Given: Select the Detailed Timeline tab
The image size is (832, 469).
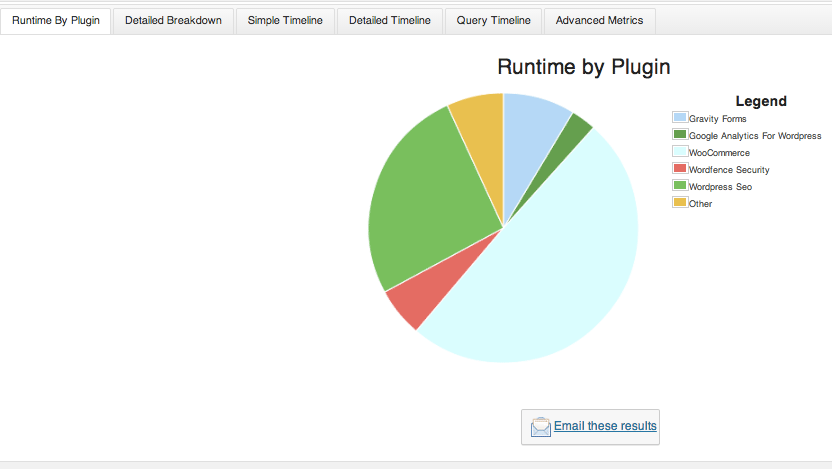Looking at the screenshot, I should [x=389, y=21].
